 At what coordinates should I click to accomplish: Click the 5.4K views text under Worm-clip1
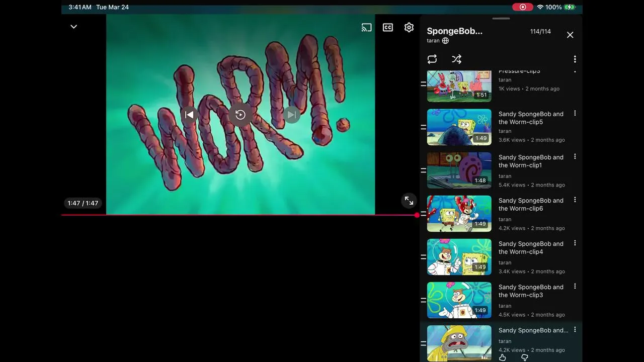coord(512,185)
